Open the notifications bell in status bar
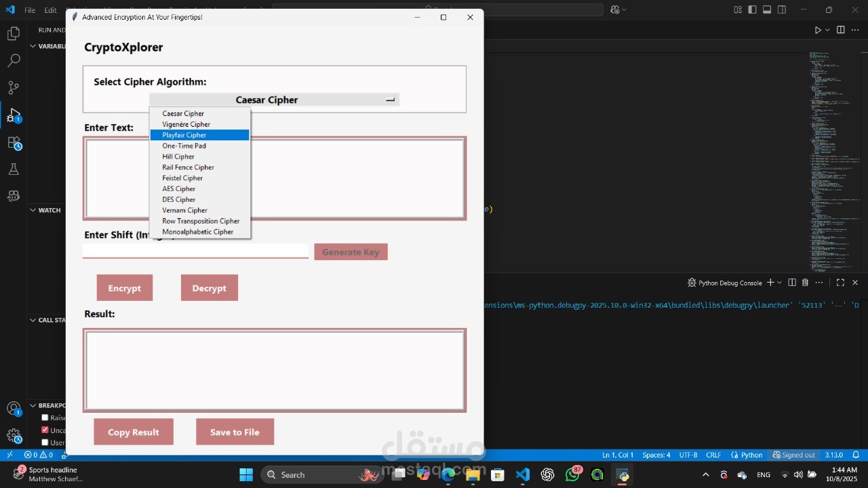Image resolution: width=868 pixels, height=488 pixels. pos(856,455)
